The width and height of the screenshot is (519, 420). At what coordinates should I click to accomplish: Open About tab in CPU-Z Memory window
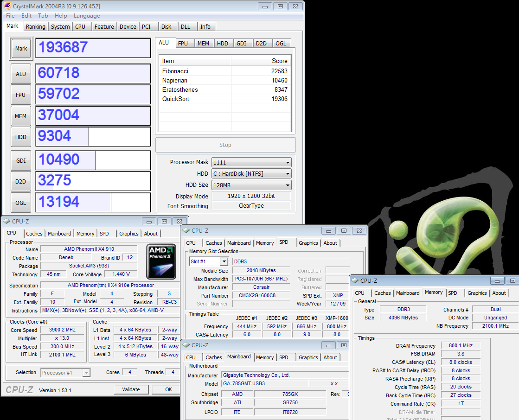tap(499, 293)
